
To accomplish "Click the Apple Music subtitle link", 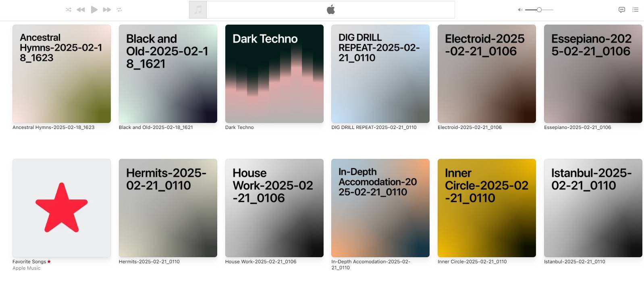I will [27, 268].
